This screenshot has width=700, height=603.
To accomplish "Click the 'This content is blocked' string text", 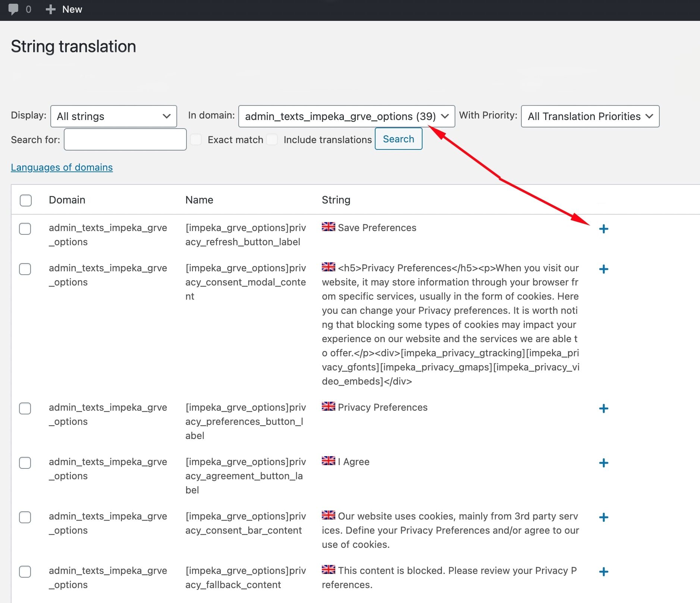I will click(x=450, y=578).
